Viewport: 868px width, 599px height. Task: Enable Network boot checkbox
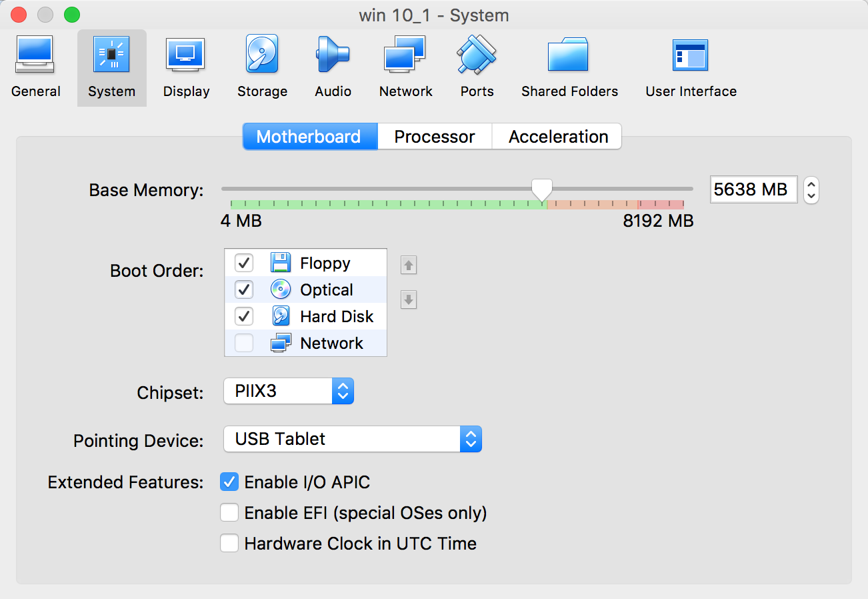point(244,343)
